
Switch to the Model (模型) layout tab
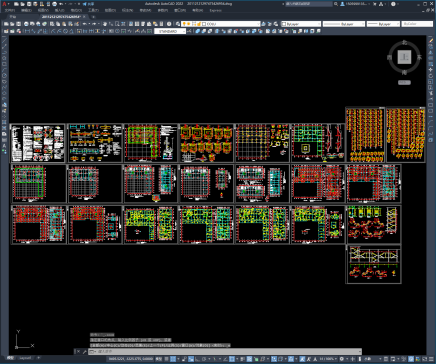11,358
